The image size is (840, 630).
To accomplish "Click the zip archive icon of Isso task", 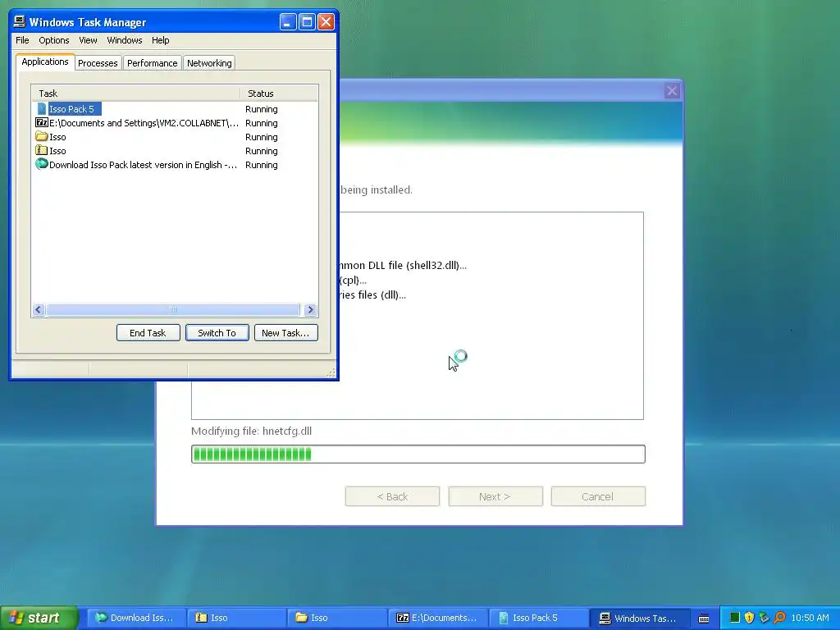I will click(41, 151).
